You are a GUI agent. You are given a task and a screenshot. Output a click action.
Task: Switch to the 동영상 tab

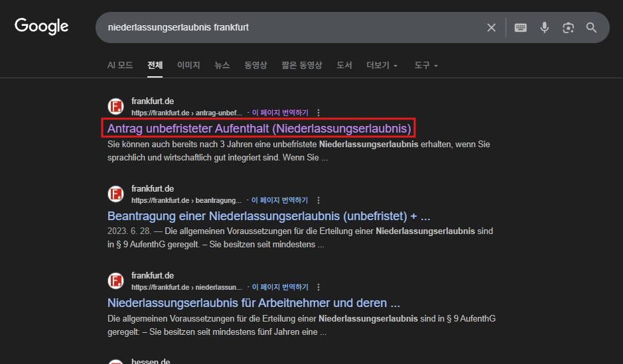[255, 65]
